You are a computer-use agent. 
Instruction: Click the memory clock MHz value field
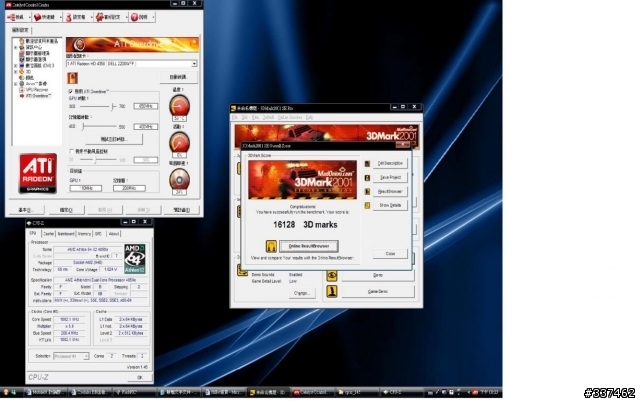click(146, 127)
